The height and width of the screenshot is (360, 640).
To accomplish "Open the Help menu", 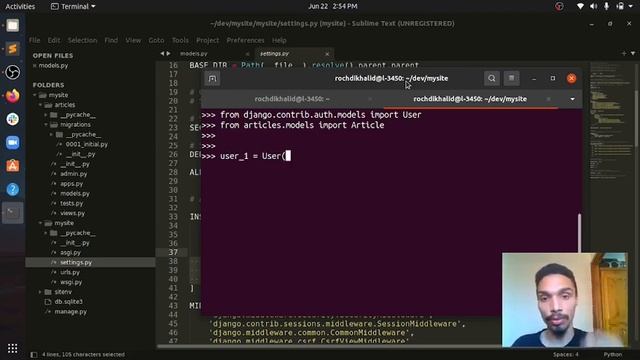I will (x=279, y=40).
